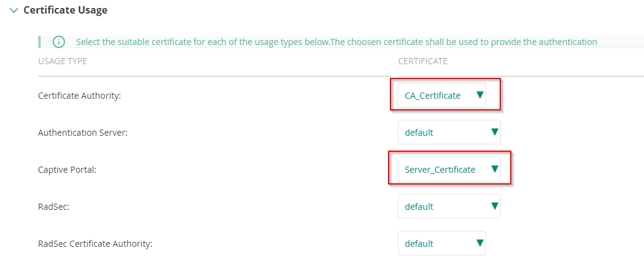Screen dimensions: 644x274
Task: Click the RadSec Certificate Authority dropdown arrow
Action: pyautogui.click(x=479, y=243)
